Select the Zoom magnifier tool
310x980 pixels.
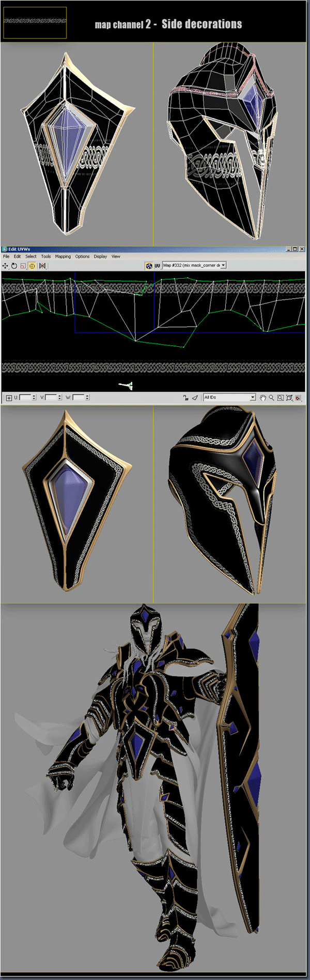pos(271,397)
